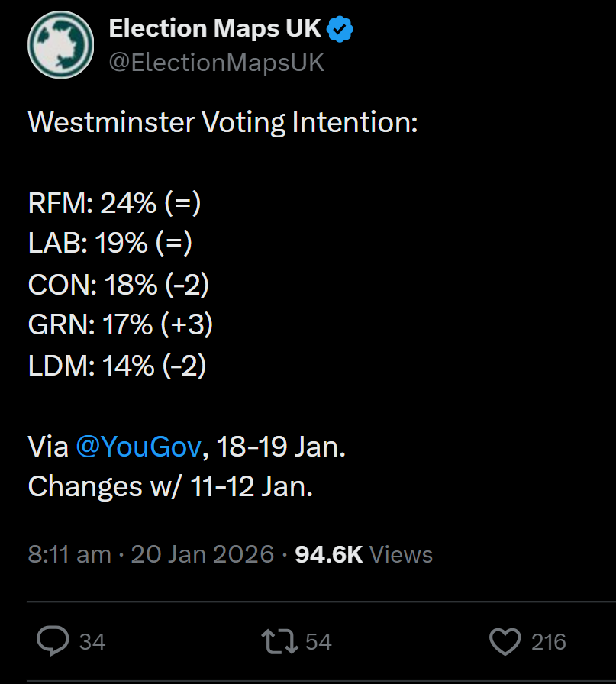
Task: Click the reply speech bubble icon
Action: point(53,642)
